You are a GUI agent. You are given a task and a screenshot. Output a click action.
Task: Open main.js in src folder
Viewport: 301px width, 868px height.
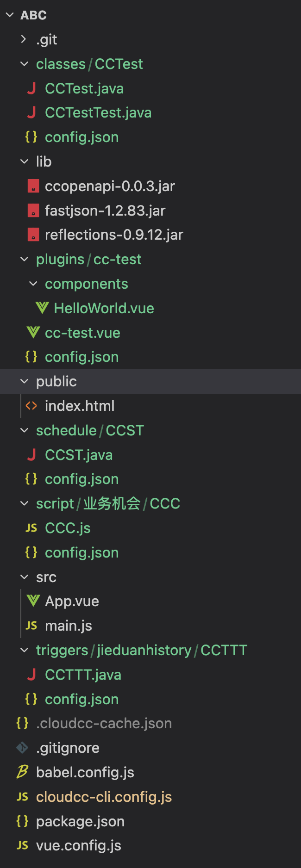pos(69,626)
